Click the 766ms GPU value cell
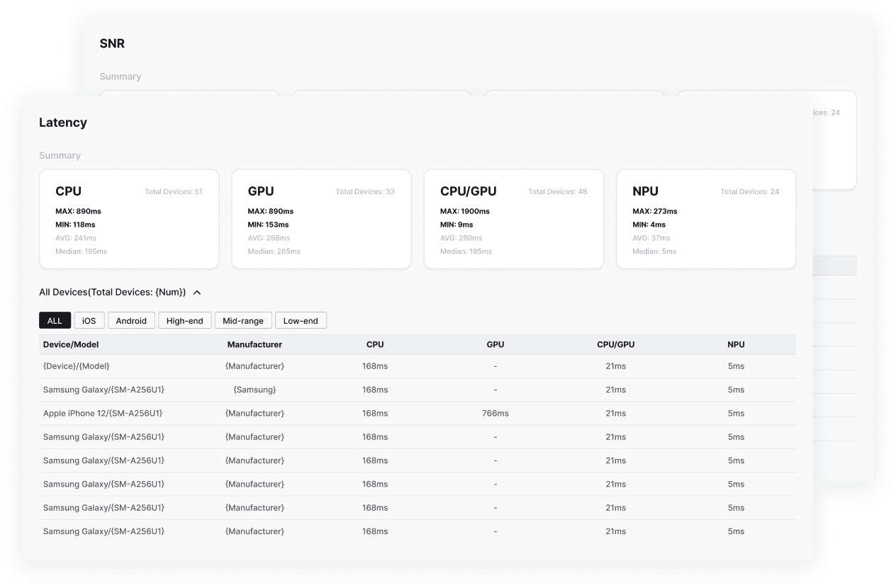This screenshot has width=896, height=588. (x=495, y=414)
